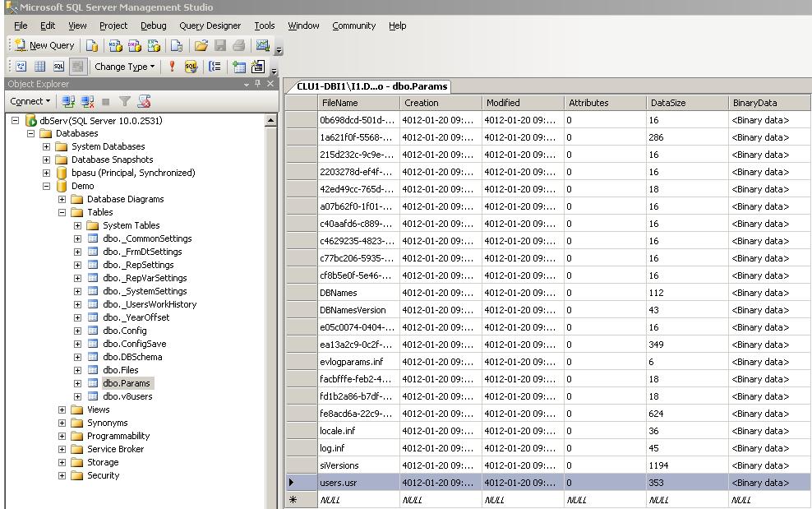Show the Criteria pane grid icon
Image resolution: width=812 pixels, height=509 pixels.
click(40, 67)
